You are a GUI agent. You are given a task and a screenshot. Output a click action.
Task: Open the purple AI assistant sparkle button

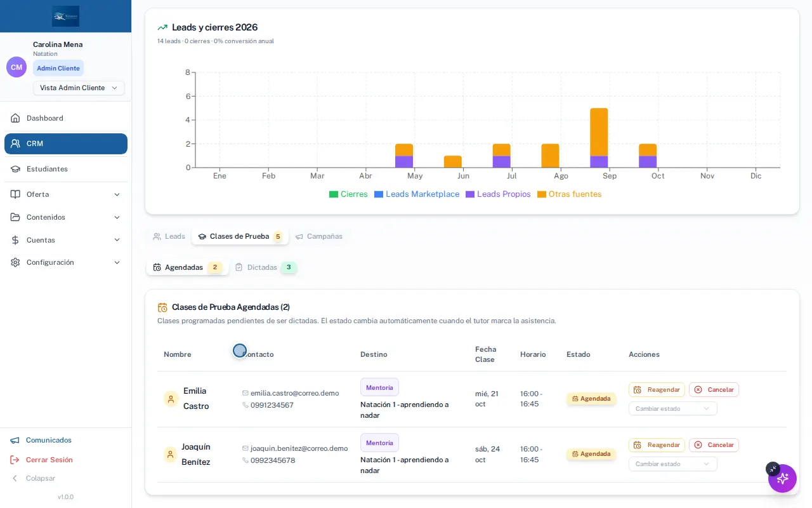782,478
